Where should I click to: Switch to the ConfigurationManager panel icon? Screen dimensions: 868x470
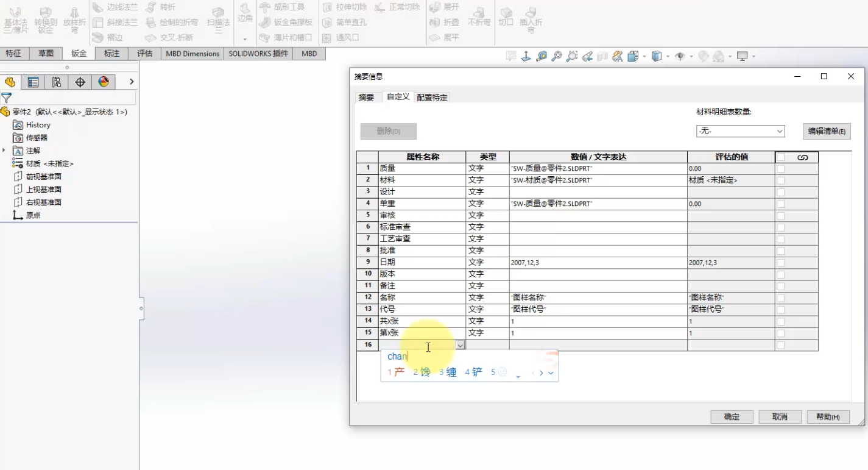56,81
